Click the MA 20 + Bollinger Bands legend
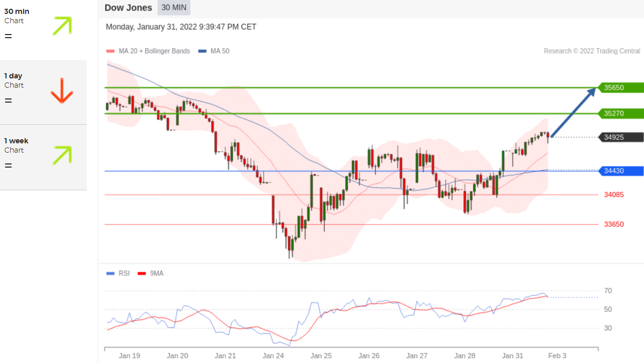Screen dimensions: 644x363 [x=154, y=51]
